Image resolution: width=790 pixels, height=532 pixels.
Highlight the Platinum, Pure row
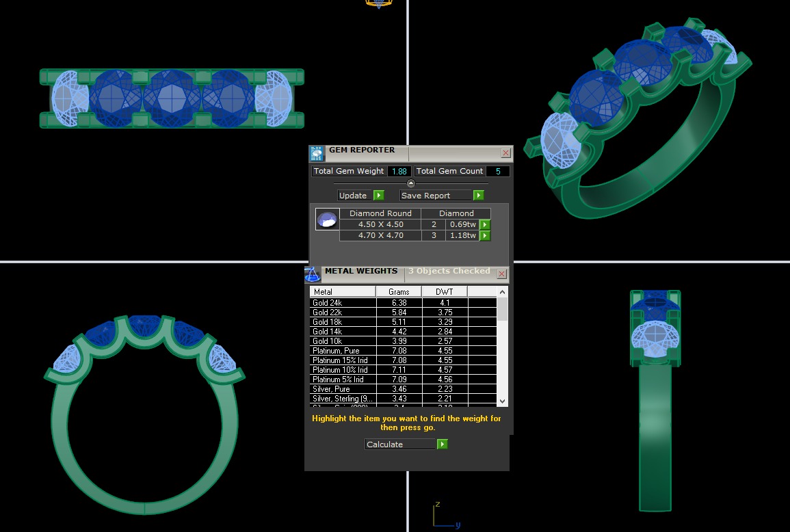point(342,351)
